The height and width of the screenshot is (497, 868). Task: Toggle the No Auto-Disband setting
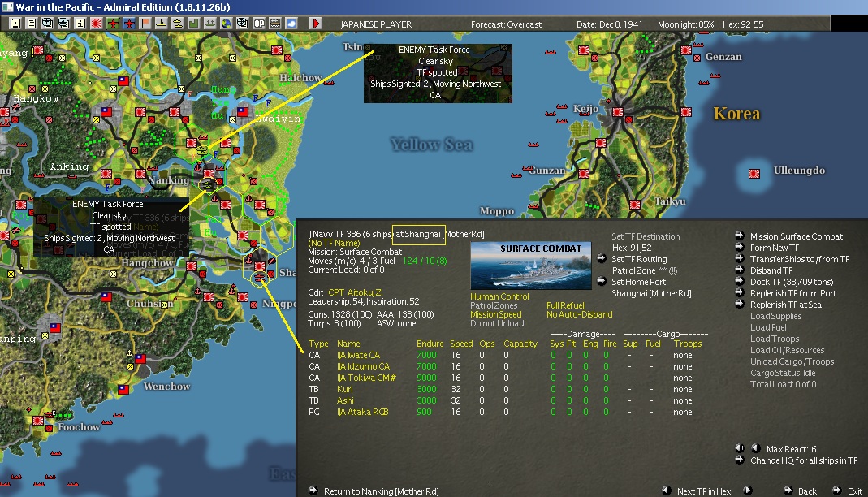[579, 314]
